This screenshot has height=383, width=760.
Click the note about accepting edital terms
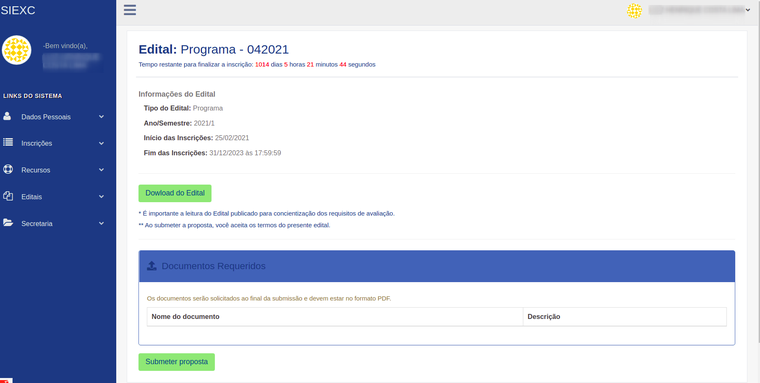[x=235, y=225]
